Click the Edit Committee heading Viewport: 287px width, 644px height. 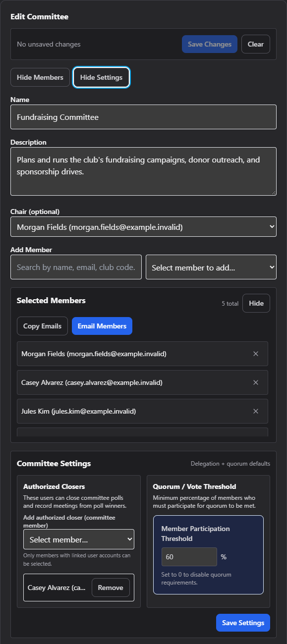click(x=40, y=16)
